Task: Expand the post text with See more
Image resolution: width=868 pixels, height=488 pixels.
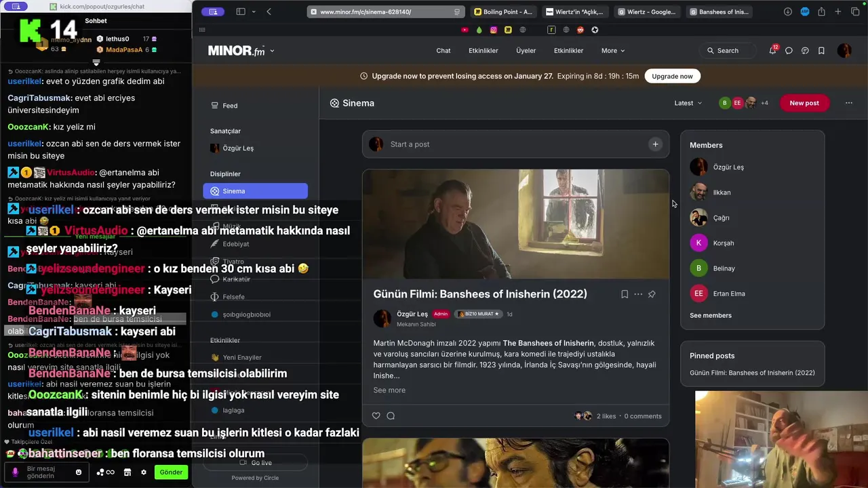Action: click(x=389, y=390)
